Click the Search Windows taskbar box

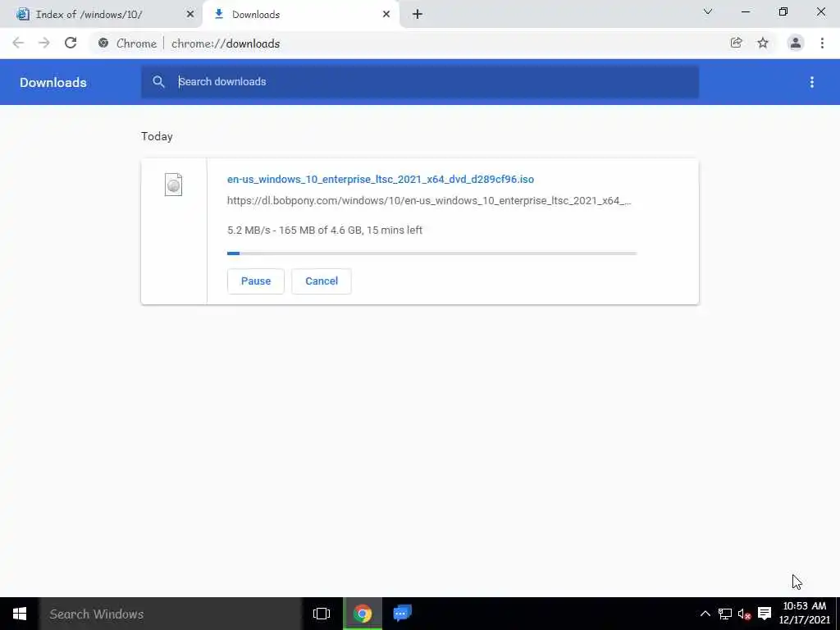(x=171, y=614)
